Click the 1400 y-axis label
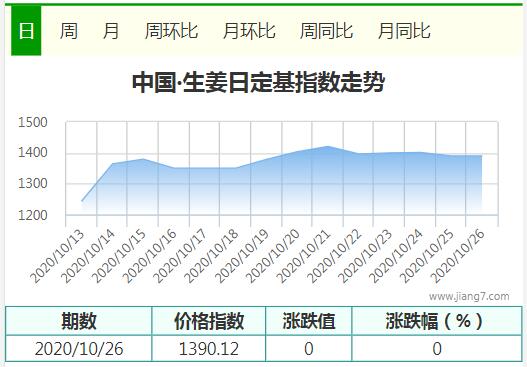Image resolution: width=527 pixels, height=367 pixels. click(33, 153)
